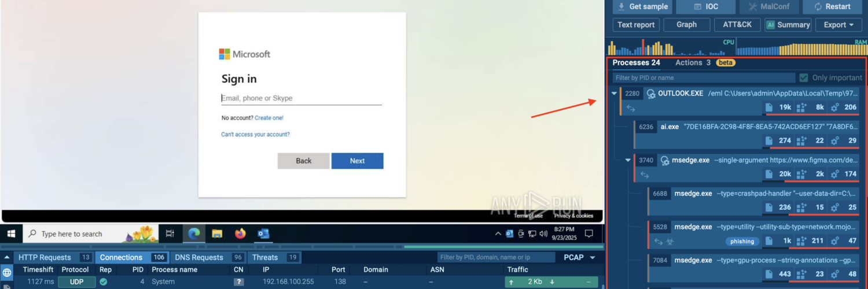This screenshot has height=289, width=868.
Task: Open the HTTP Requests tab
Action: coord(53,257)
